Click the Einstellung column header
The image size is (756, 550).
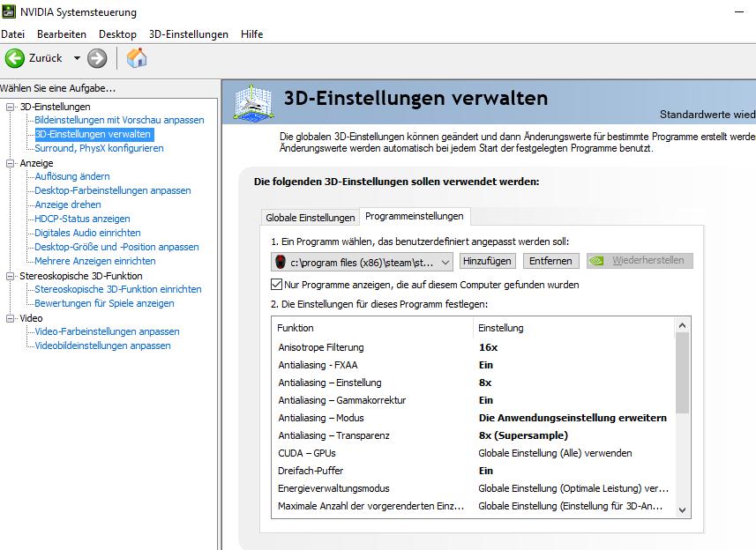574,328
